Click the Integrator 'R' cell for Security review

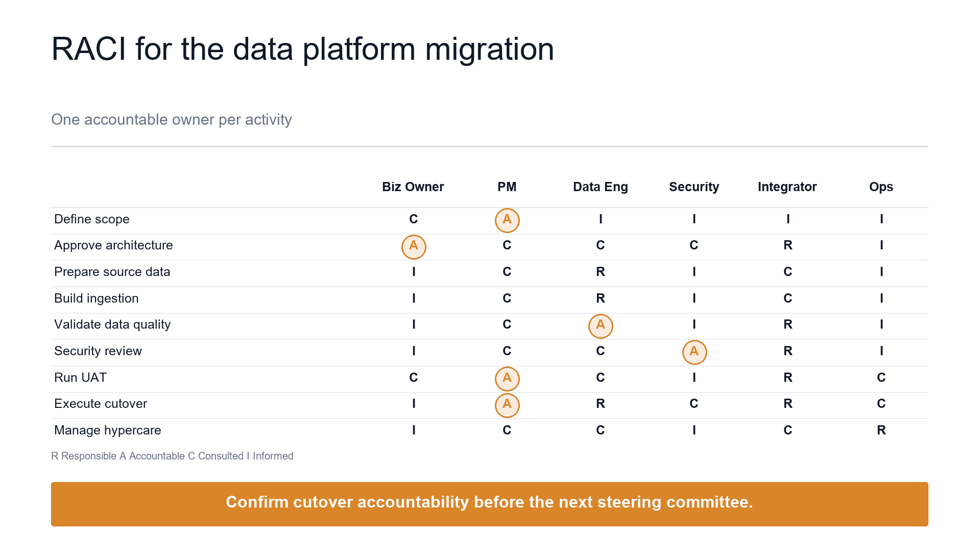[x=788, y=351]
